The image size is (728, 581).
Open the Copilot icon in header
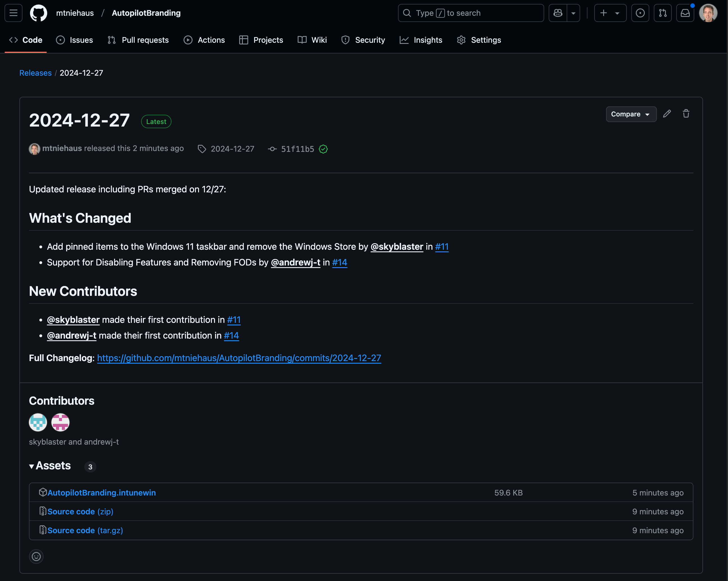point(558,13)
